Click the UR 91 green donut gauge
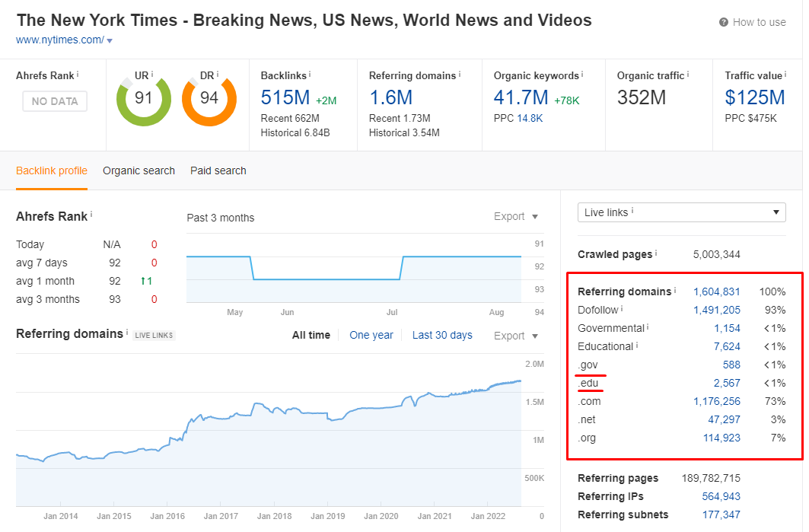The height and width of the screenshot is (532, 809). [143, 100]
